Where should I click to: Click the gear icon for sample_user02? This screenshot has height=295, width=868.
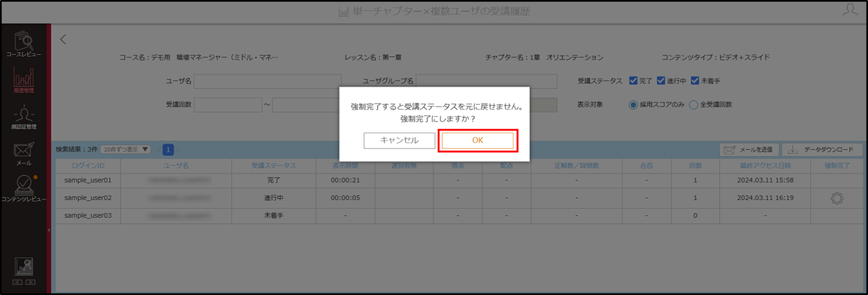coord(837,198)
